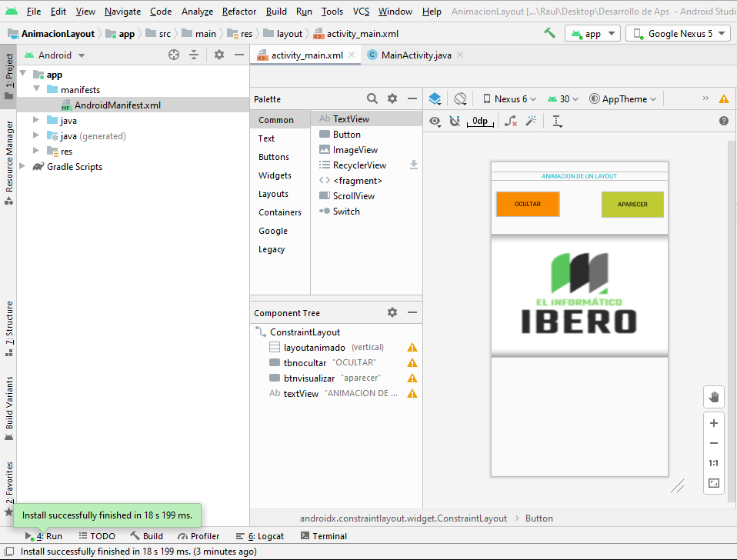This screenshot has width=737, height=560.
Task: Open the Nexus 6 preview device dropdown
Action: pyautogui.click(x=509, y=98)
